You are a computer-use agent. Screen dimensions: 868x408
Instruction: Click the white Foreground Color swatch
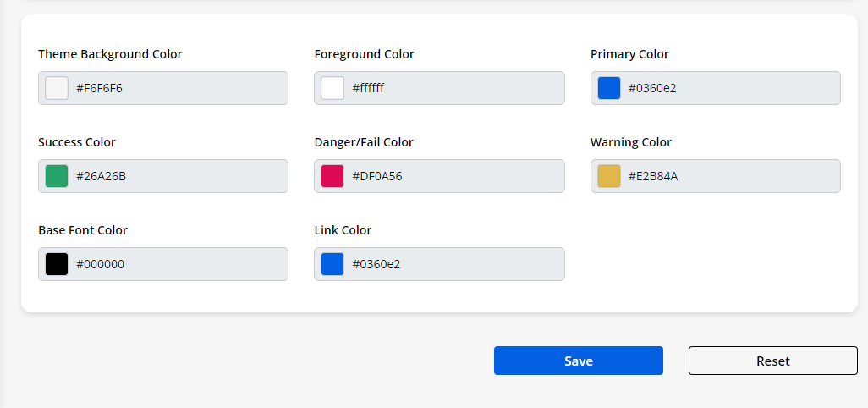pyautogui.click(x=332, y=88)
